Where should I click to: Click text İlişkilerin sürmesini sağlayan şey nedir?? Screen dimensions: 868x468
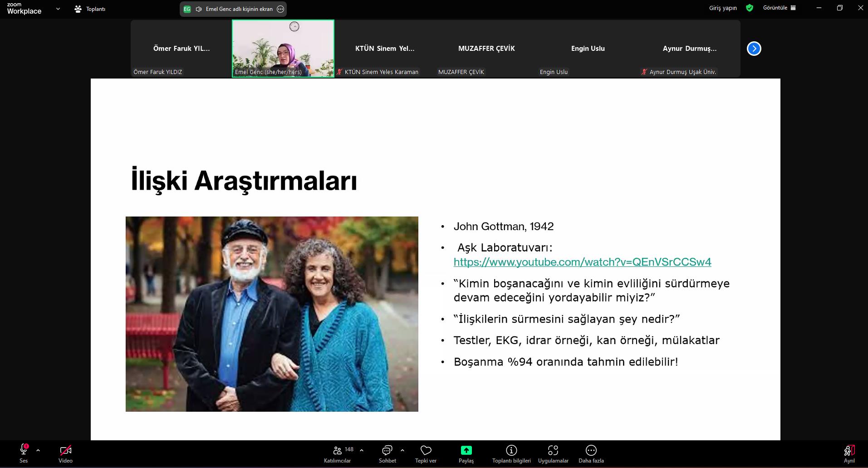567,319
